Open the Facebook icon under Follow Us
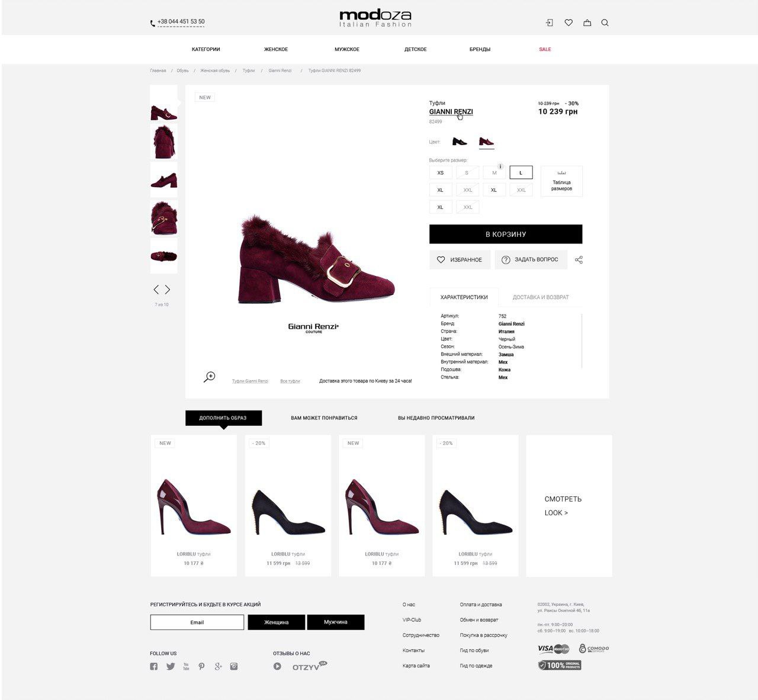The width and height of the screenshot is (758, 700). pyautogui.click(x=154, y=666)
